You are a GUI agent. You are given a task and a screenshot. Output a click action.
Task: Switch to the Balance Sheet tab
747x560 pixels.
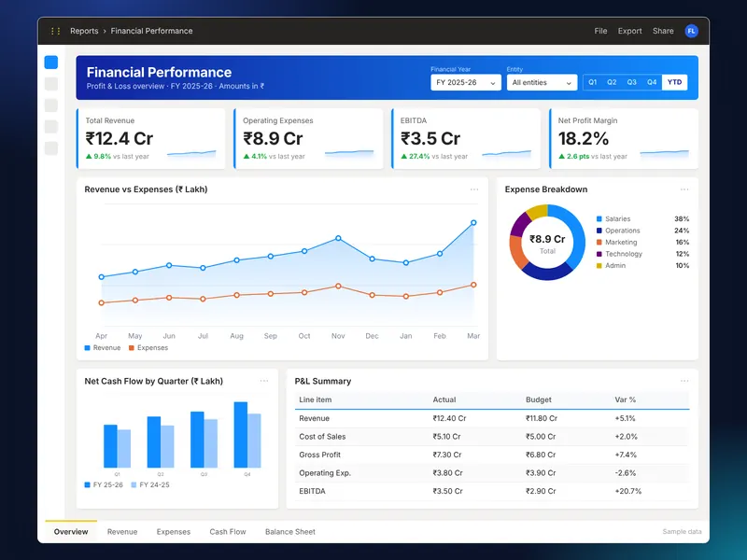pyautogui.click(x=290, y=532)
